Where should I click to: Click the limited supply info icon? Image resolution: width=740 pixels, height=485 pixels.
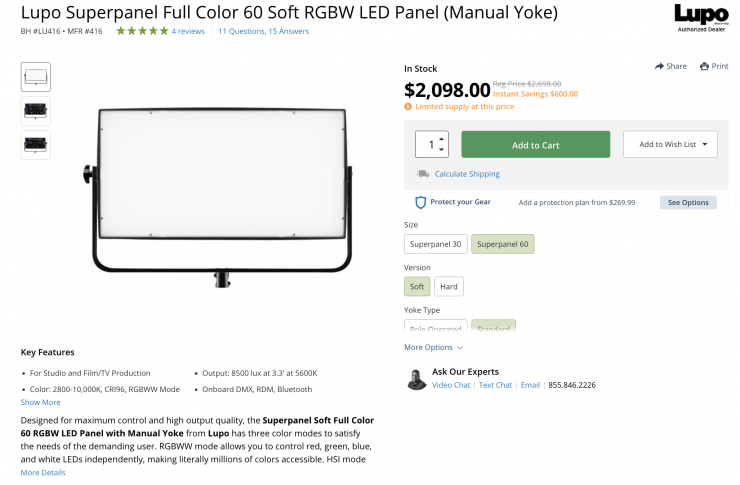pyautogui.click(x=408, y=106)
